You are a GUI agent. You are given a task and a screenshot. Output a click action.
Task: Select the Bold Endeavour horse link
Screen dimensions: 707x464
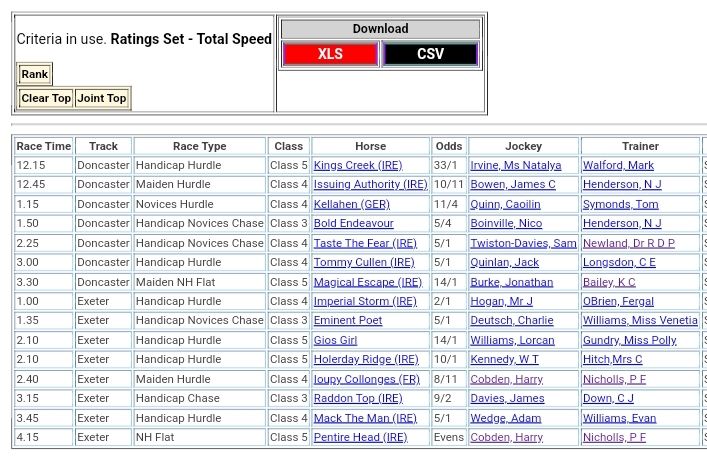(x=353, y=224)
